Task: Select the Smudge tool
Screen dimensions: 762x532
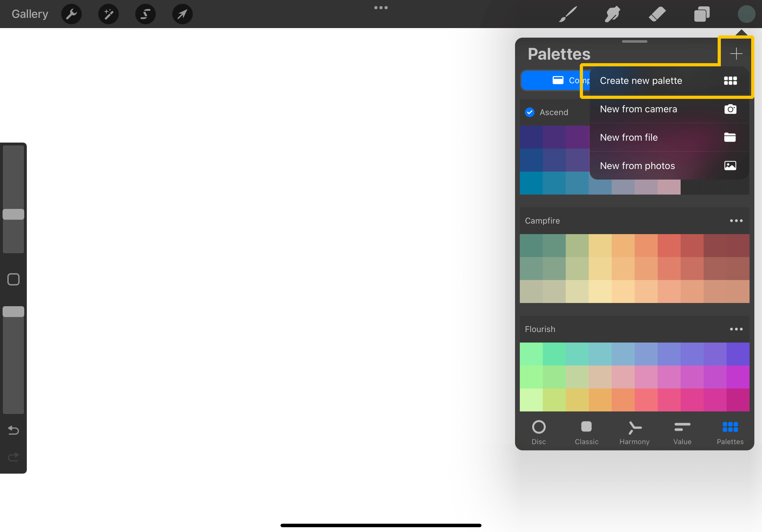Action: point(612,14)
